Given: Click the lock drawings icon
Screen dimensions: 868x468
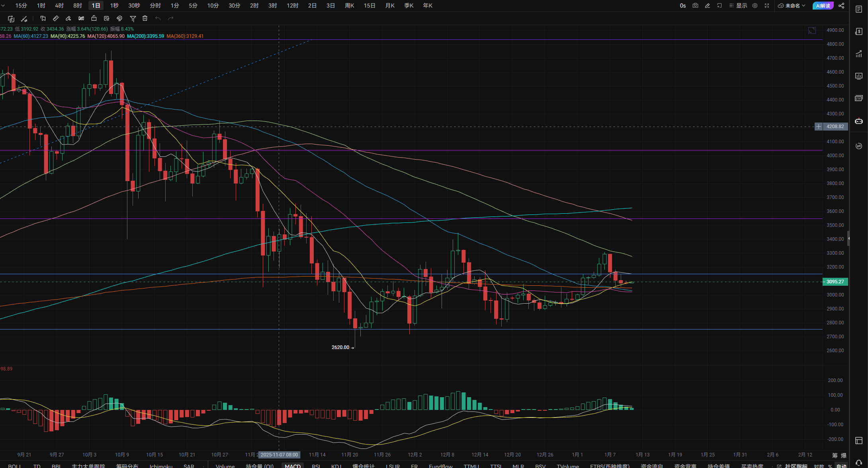Looking at the screenshot, I should coord(94,18).
